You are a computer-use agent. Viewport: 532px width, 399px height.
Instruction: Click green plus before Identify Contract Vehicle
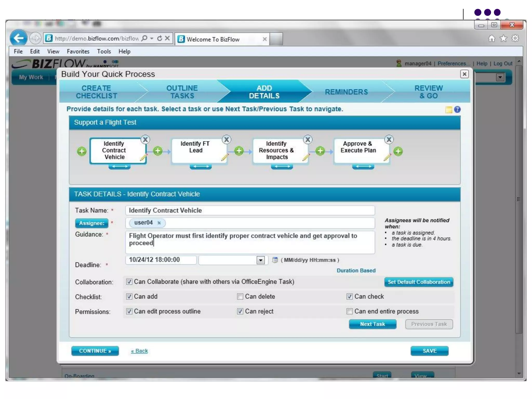(82, 151)
